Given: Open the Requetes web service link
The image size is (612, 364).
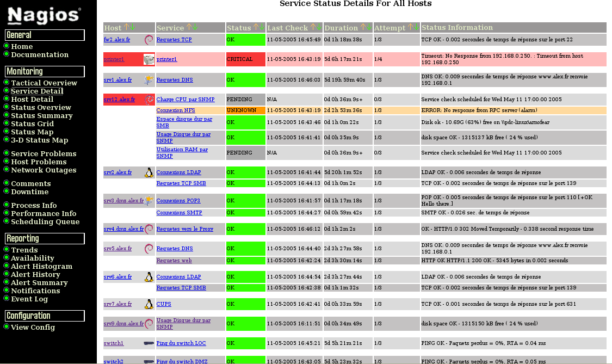Looking at the screenshot, I should [174, 261].
